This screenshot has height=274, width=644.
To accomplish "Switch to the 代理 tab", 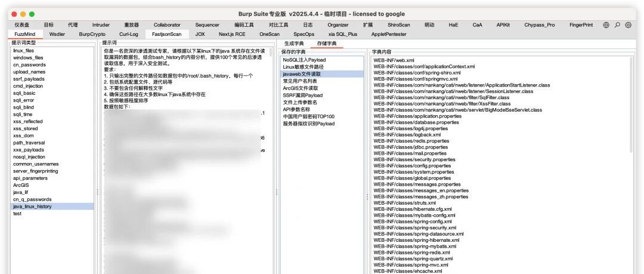I will (x=73, y=25).
